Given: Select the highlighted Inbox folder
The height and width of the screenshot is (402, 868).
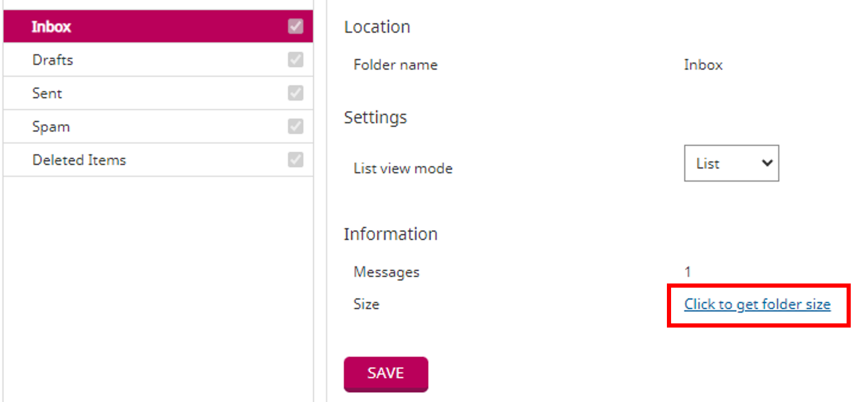Looking at the screenshot, I should click(x=51, y=26).
